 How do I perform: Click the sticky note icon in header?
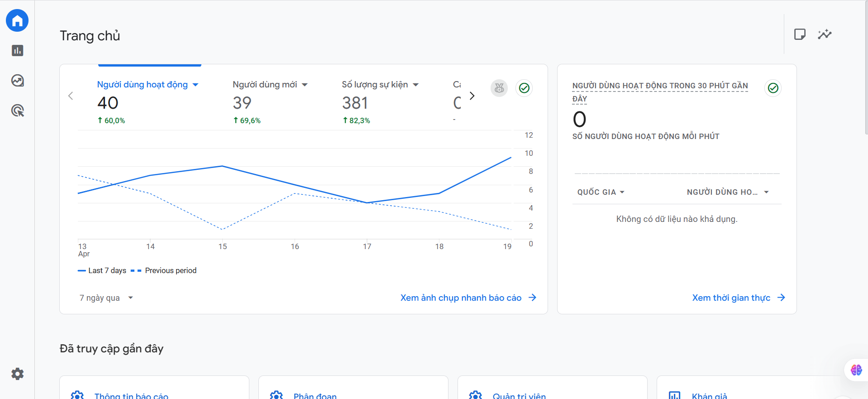click(800, 34)
